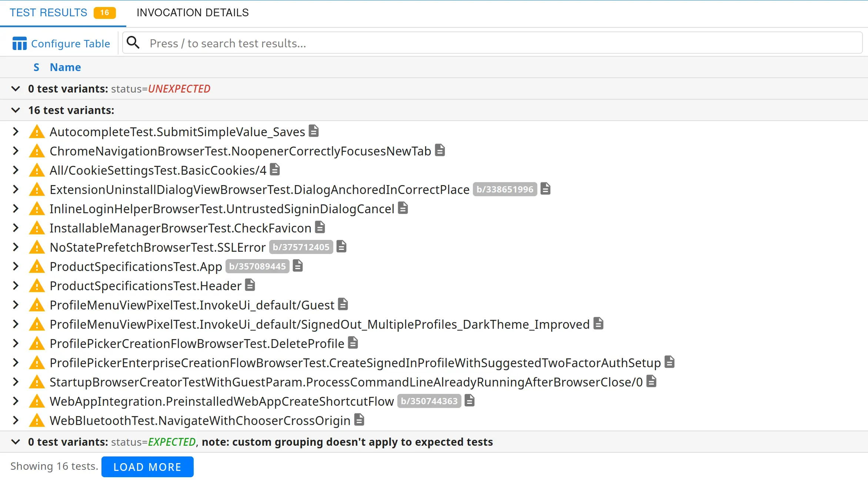
Task: Toggle the 16 test variants section collapse
Action: pyautogui.click(x=16, y=110)
